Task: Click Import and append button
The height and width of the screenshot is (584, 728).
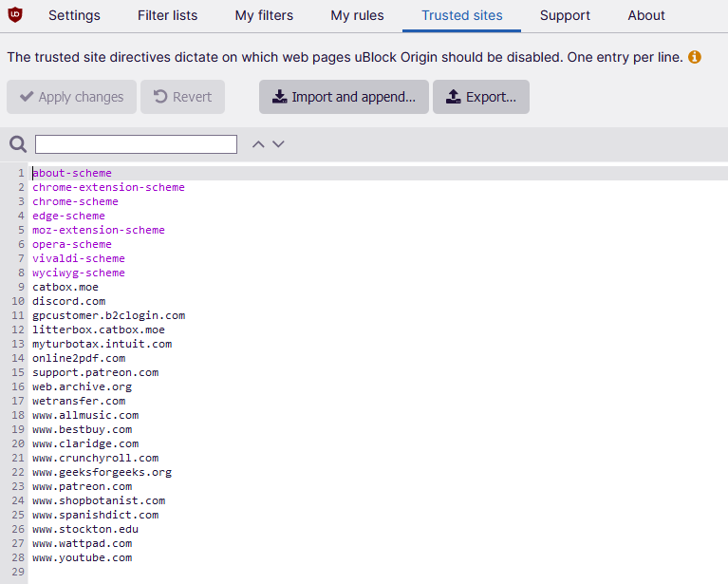Action: pyautogui.click(x=344, y=97)
